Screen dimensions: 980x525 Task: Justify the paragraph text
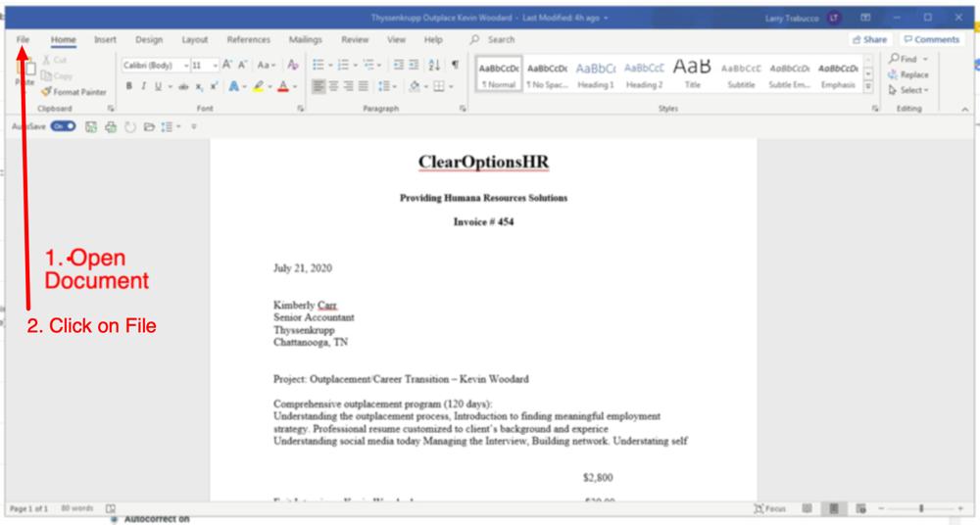coord(364,86)
